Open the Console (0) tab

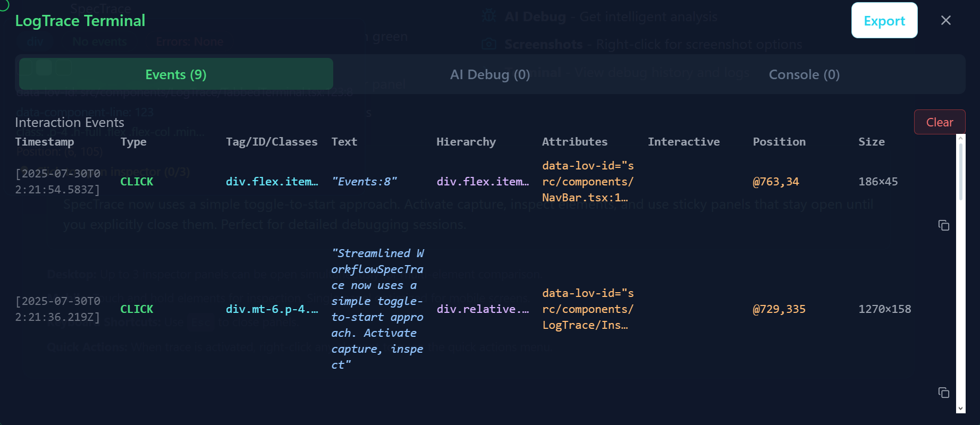(x=804, y=74)
